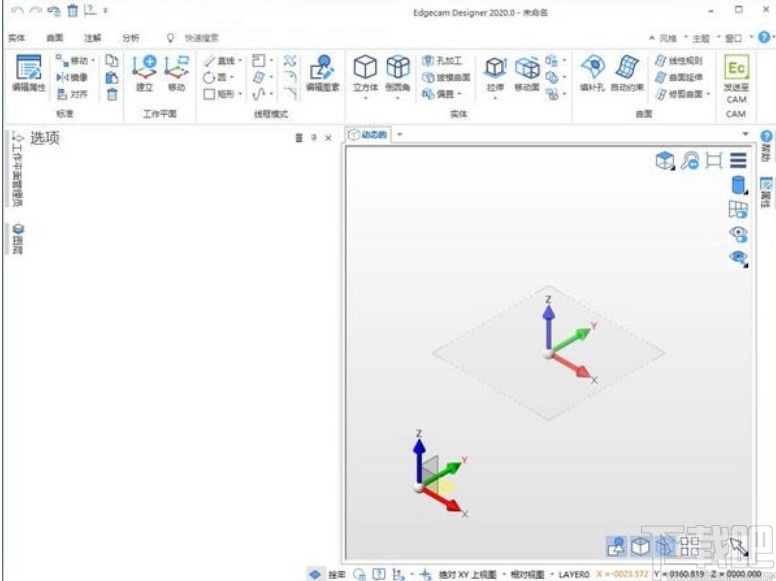Send model via 发送至 CAM
Screen dimensions: 776x581
click(x=736, y=79)
